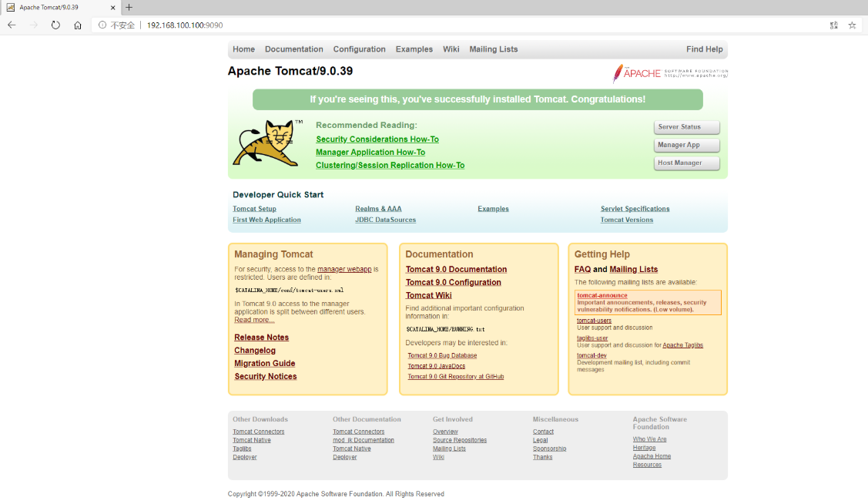Open Documentation in the Tomcat nav bar
This screenshot has height=504, width=868.
pos(294,49)
